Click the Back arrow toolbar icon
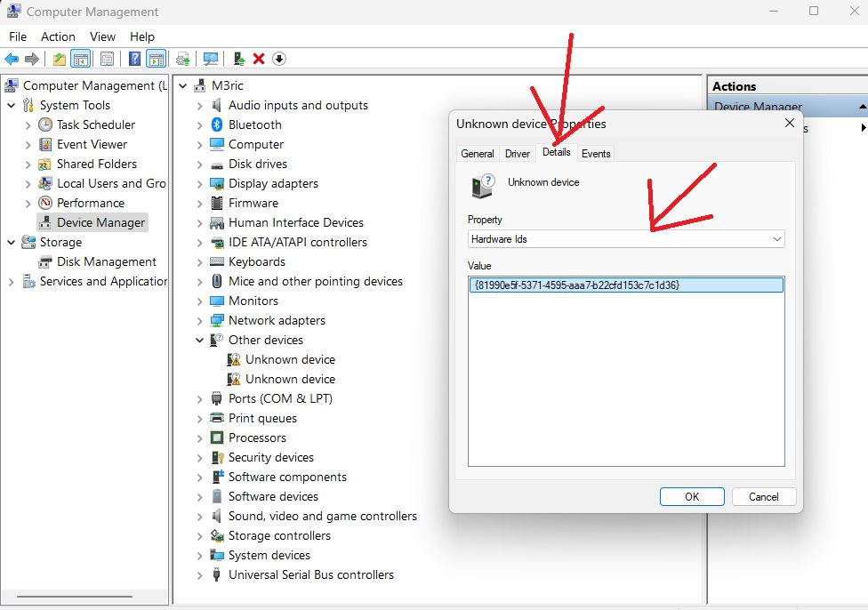The height and width of the screenshot is (610, 868). 12,59
